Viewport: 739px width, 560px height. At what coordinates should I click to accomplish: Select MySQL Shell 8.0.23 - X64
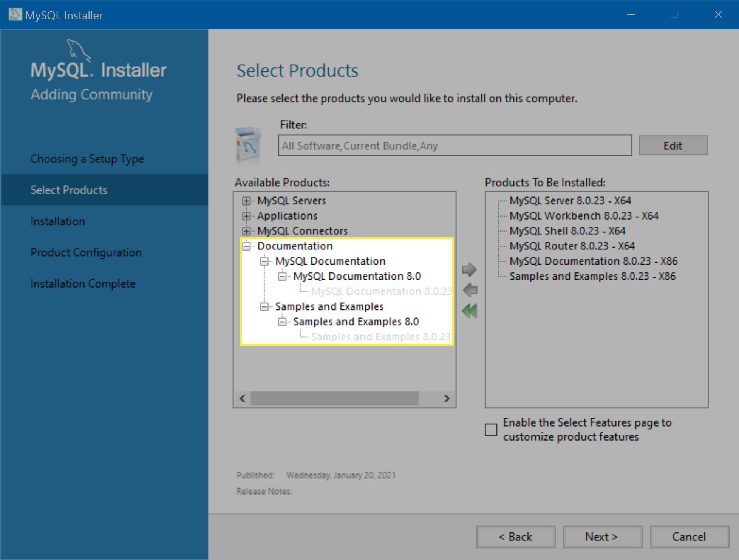(x=567, y=231)
